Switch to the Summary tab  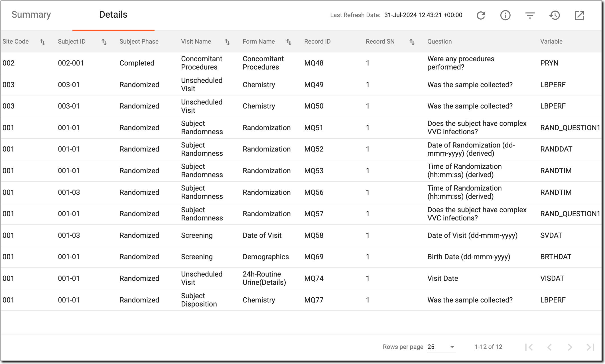[31, 15]
